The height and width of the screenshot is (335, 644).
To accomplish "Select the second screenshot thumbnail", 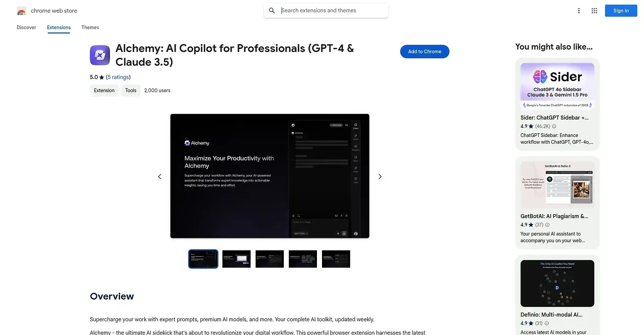I will pyautogui.click(x=236, y=259).
